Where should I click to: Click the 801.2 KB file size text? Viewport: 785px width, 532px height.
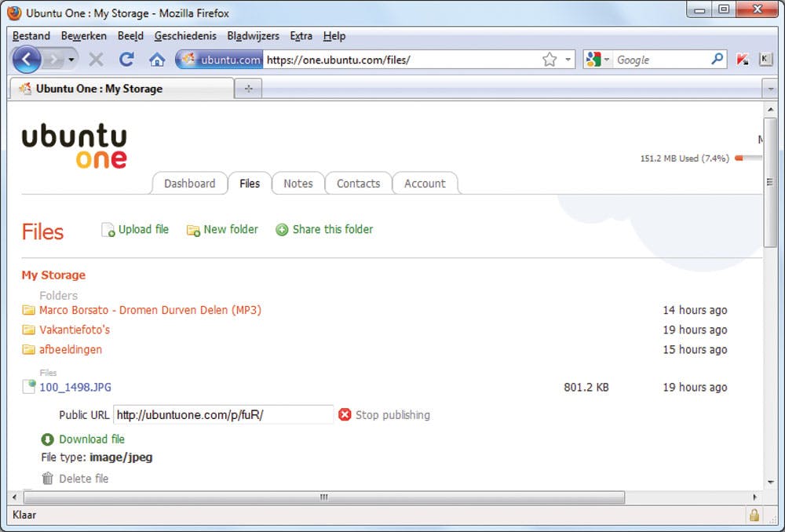click(586, 387)
